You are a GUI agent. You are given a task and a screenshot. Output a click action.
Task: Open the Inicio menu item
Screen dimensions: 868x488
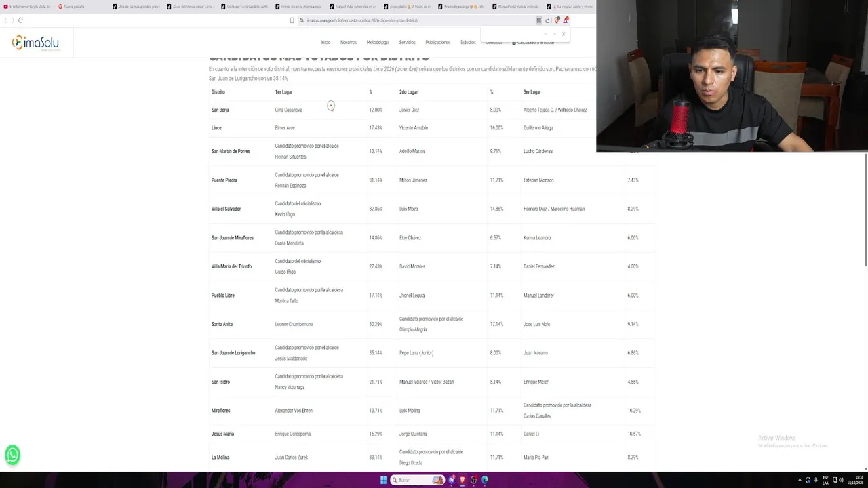[x=325, y=42]
